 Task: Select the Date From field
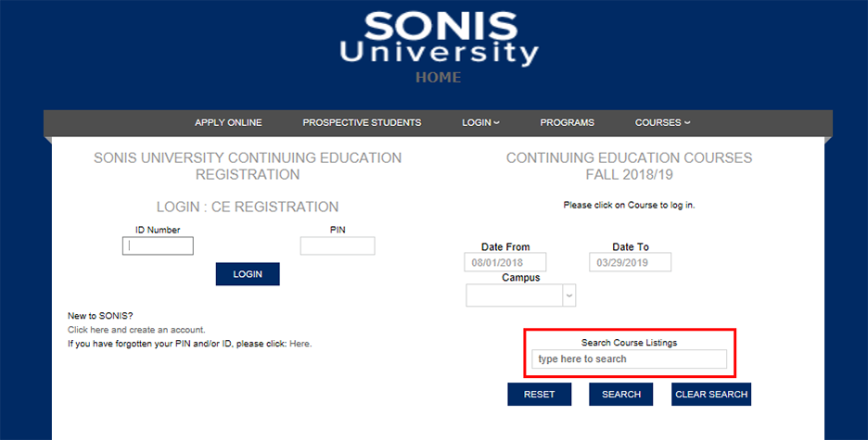click(x=505, y=263)
